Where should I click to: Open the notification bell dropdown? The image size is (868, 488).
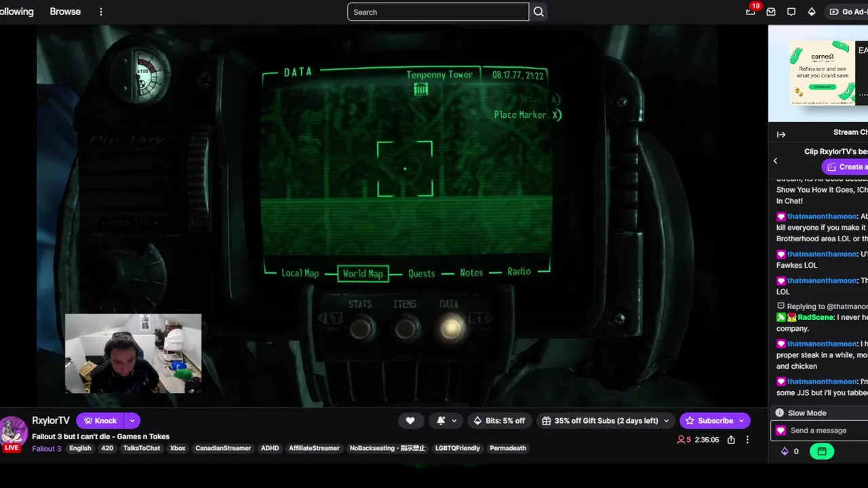pyautogui.click(x=446, y=421)
